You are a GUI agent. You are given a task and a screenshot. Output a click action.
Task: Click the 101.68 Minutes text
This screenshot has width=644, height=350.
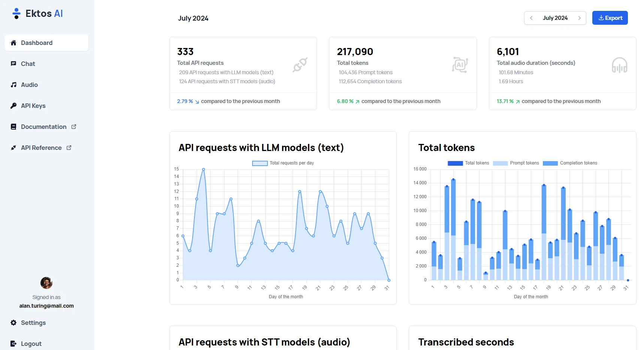[516, 72]
